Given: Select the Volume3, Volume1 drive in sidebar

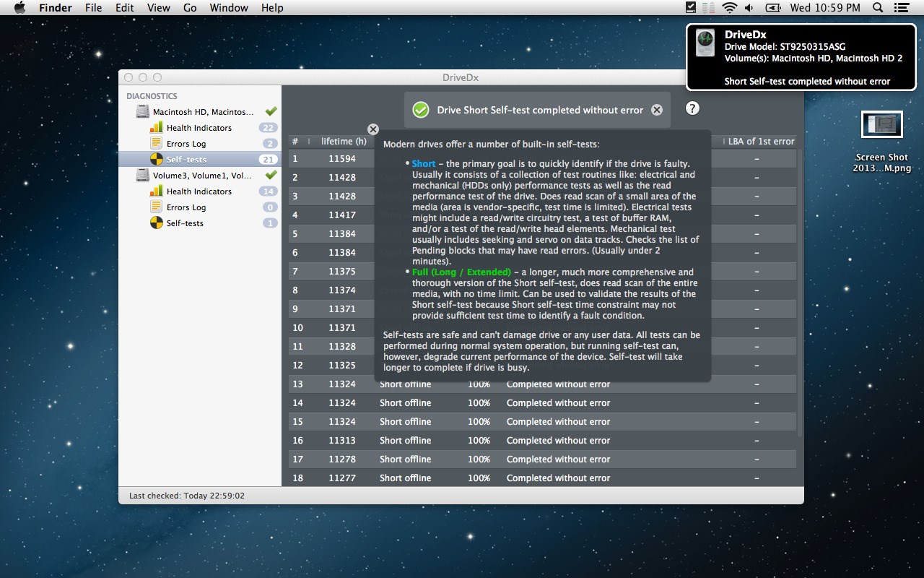Looking at the screenshot, I should click(x=199, y=176).
